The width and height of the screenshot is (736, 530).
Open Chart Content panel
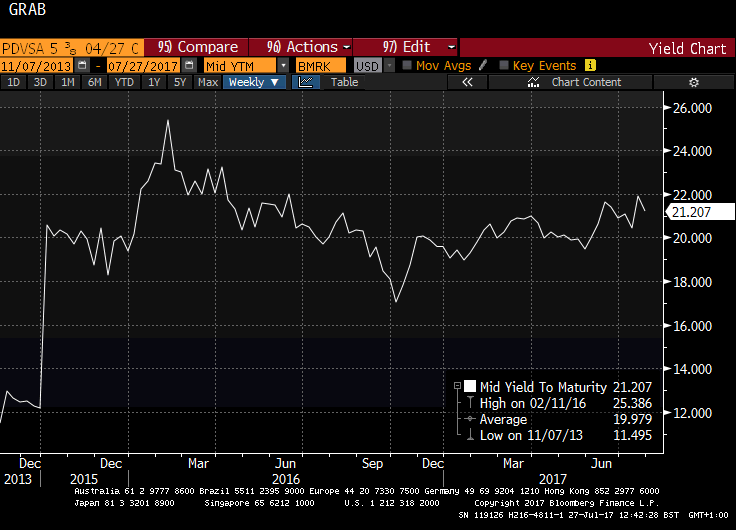click(570, 82)
